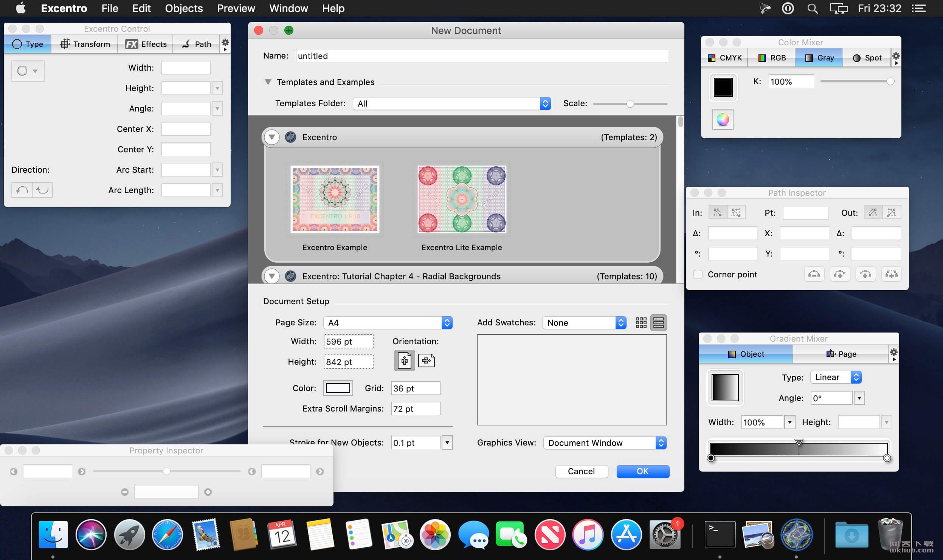Screen dimensions: 943x560
Task: Open Page Size A4 dropdown
Action: [x=388, y=323]
